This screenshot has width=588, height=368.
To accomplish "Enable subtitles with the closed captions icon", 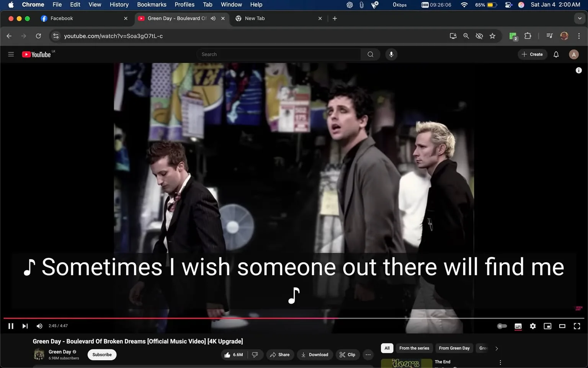I will coord(518,326).
